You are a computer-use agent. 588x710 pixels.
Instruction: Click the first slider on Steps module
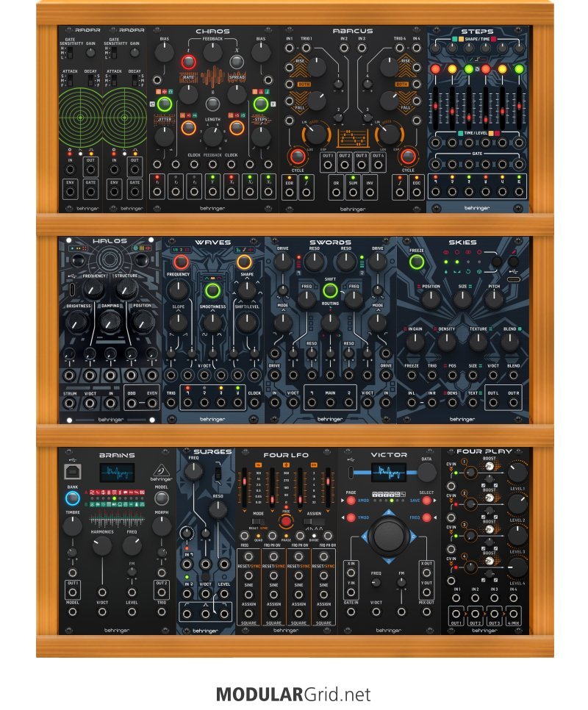(x=435, y=107)
